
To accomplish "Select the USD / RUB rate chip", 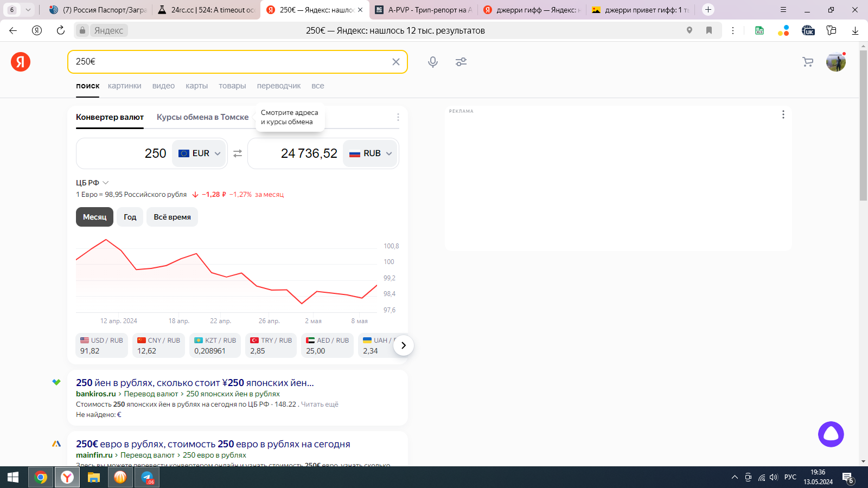I will (x=101, y=345).
